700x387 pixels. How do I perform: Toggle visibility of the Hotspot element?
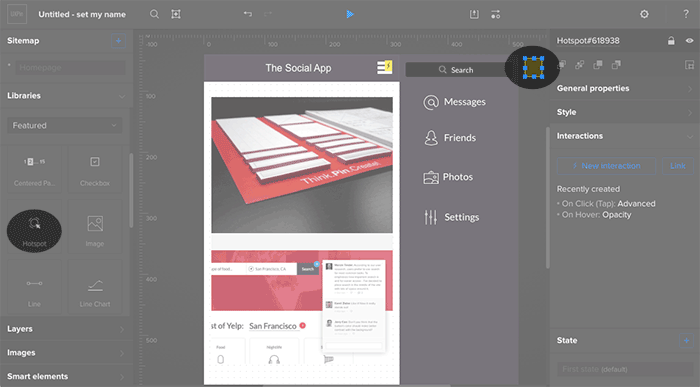689,41
